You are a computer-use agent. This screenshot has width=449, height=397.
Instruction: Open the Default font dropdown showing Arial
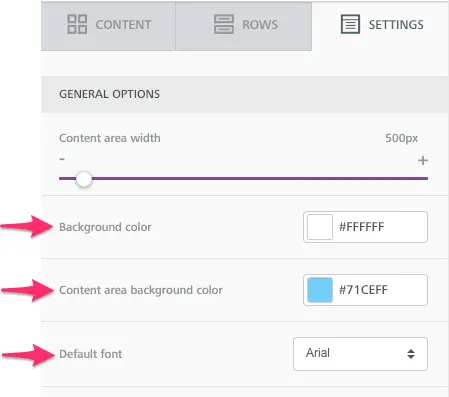(360, 354)
